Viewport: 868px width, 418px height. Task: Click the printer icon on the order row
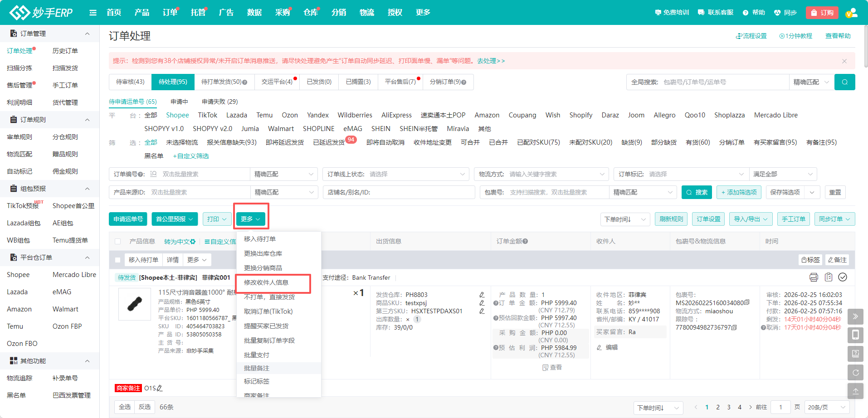[814, 277]
